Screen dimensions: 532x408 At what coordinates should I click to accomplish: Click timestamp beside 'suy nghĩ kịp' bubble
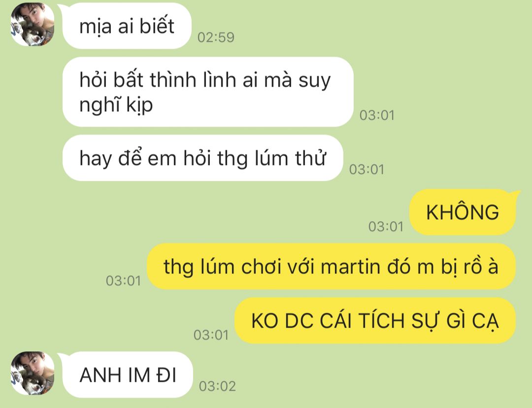coord(377,115)
